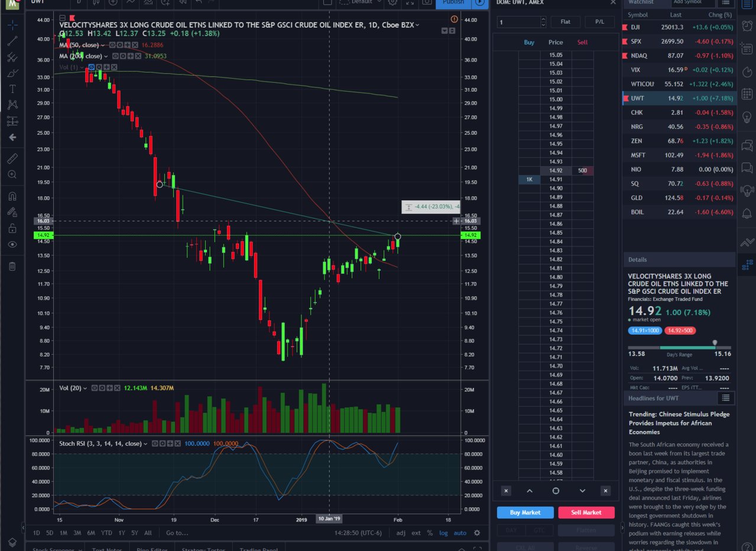
Task: Select the 5D time range
Action: click(50, 533)
